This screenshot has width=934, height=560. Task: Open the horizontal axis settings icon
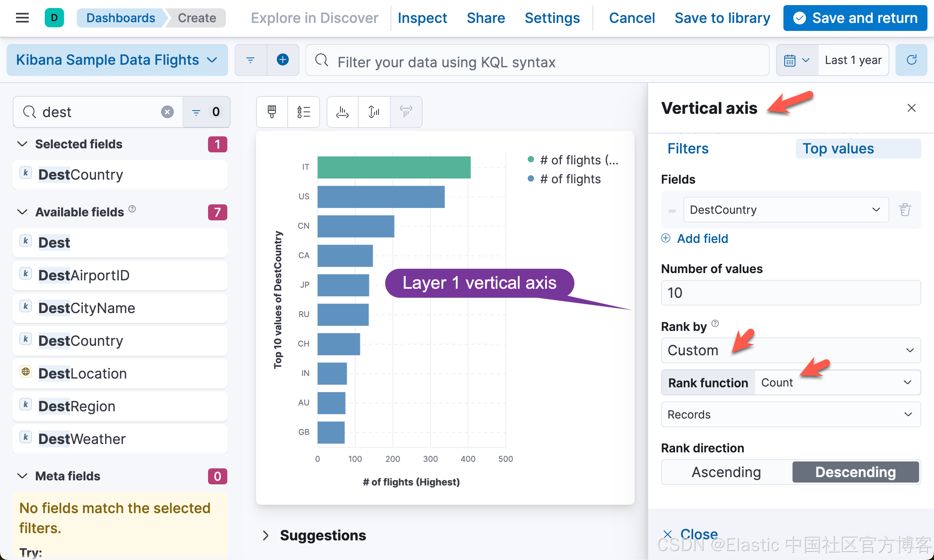[x=342, y=112]
